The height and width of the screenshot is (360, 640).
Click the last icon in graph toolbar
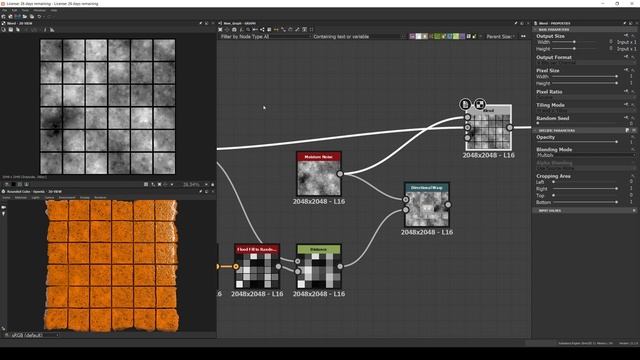(x=311, y=29)
